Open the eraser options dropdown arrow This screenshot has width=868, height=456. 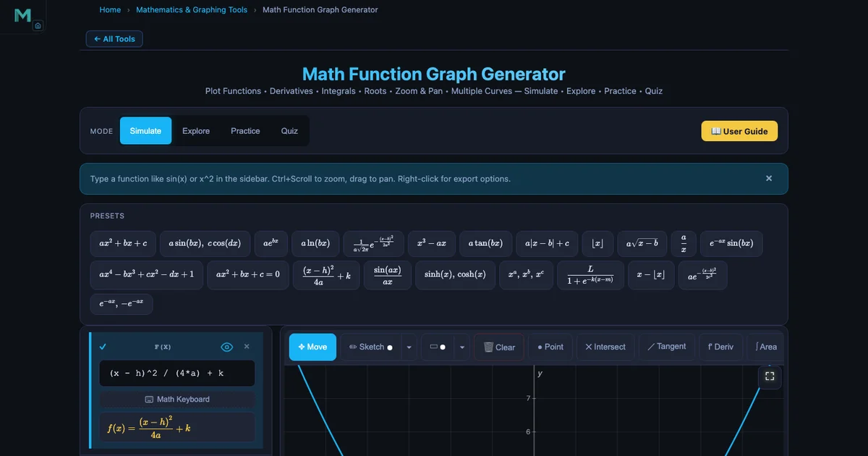coord(462,347)
